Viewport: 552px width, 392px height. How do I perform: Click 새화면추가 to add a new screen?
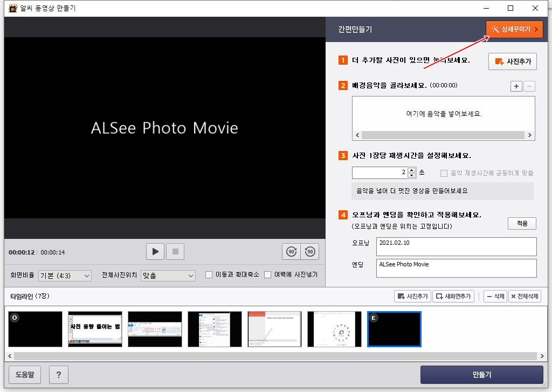(453, 296)
